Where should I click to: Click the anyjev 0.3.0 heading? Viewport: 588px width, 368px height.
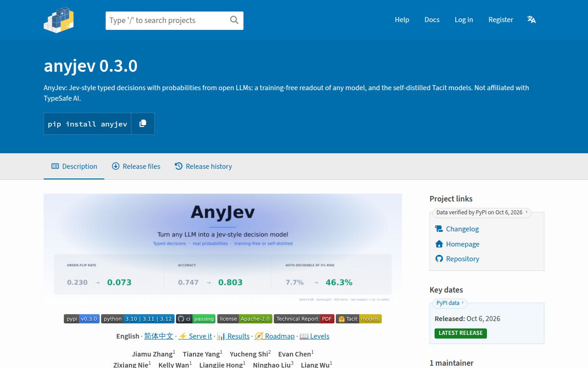point(90,66)
